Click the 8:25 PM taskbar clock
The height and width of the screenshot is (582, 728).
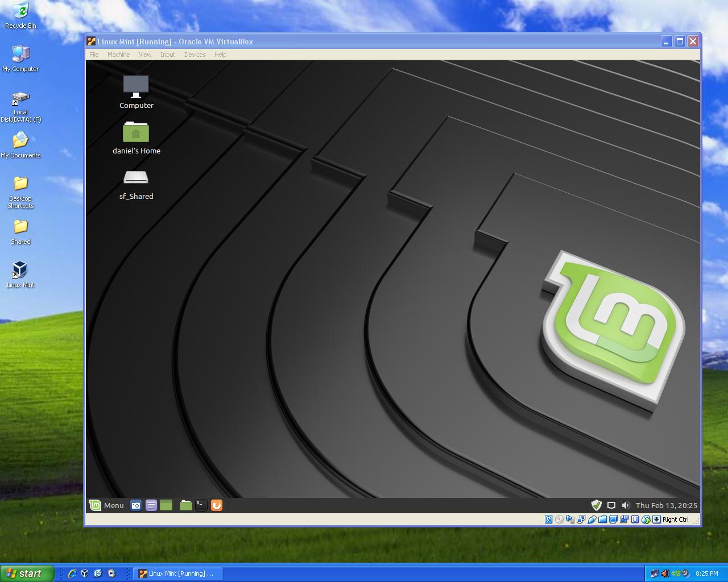pos(706,573)
